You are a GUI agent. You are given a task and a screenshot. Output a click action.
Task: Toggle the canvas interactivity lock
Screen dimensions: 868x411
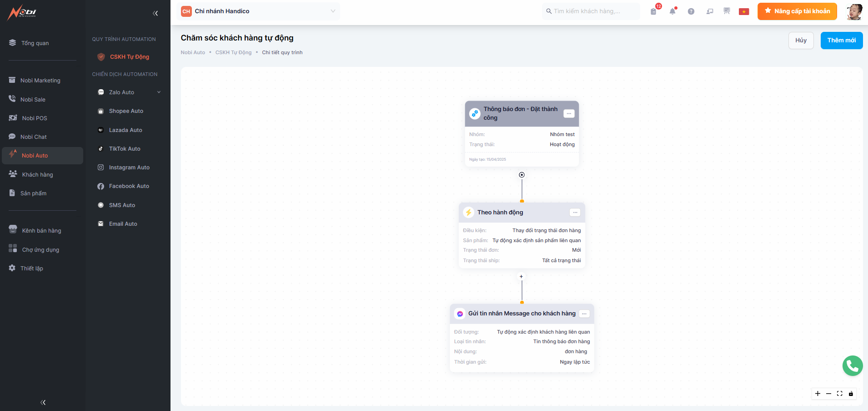851,394
